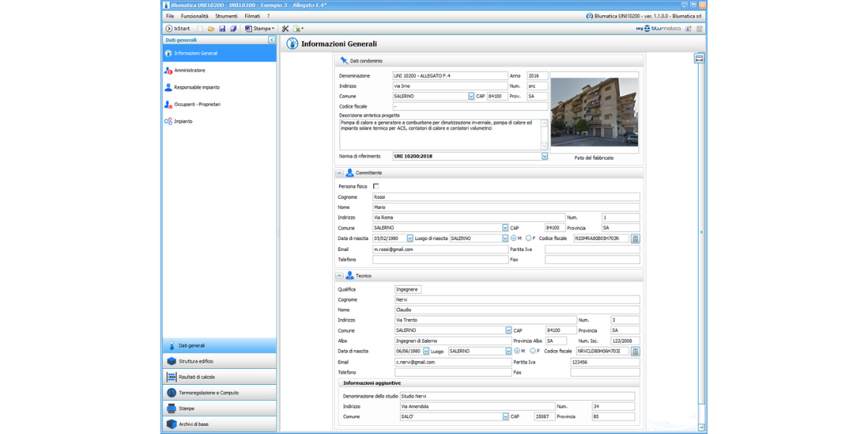Select Amministratore in the sidebar

[190, 70]
